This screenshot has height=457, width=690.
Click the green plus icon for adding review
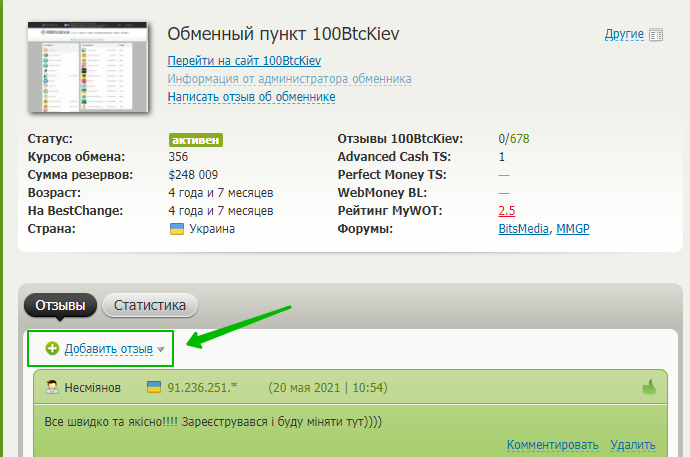(x=52, y=348)
